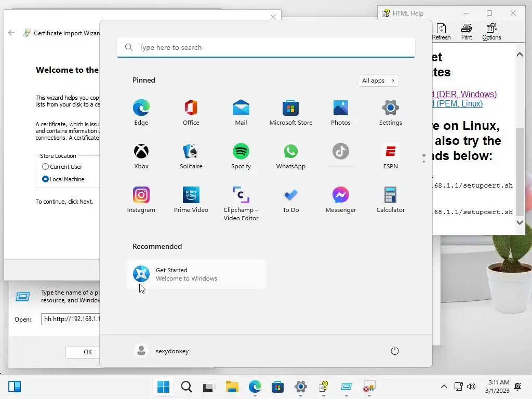Viewport: 532px width, 399px height.
Task: Go to the next page of pinned apps
Action: pos(424,162)
